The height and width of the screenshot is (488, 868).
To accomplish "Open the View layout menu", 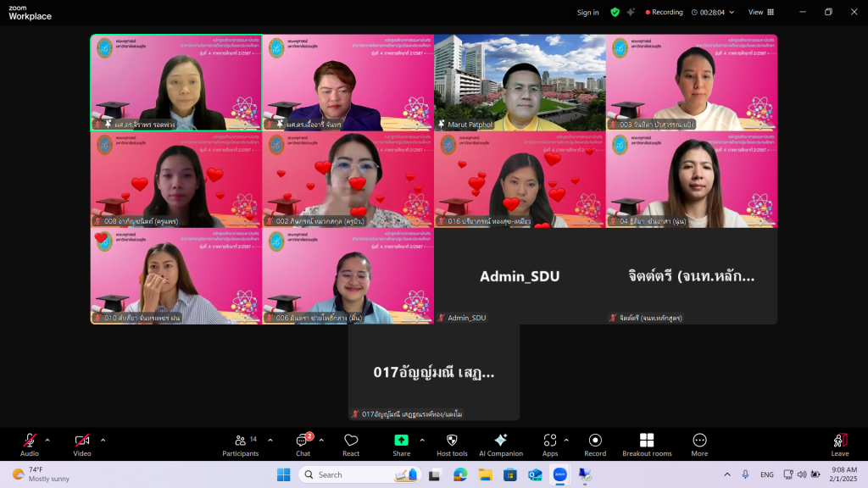I will tap(760, 13).
